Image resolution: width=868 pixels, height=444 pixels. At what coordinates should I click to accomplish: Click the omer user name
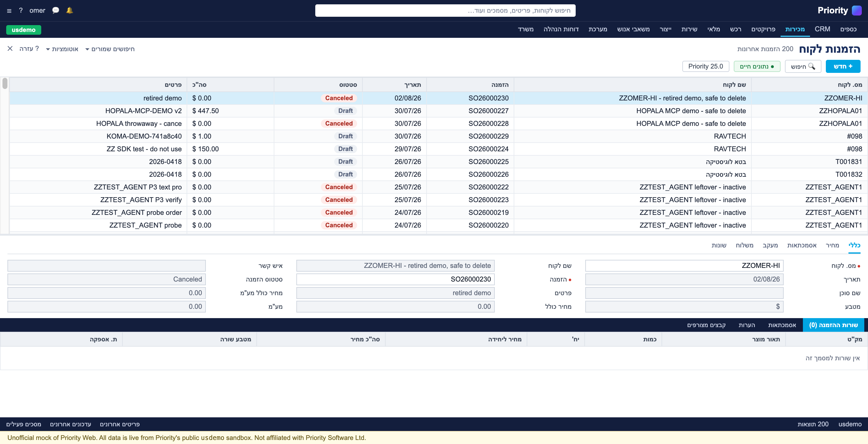(x=37, y=11)
